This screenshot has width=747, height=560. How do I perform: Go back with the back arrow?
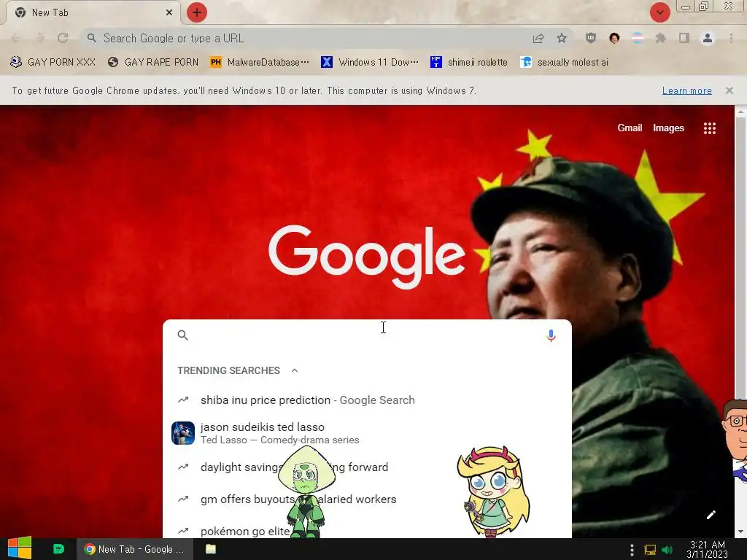point(16,38)
